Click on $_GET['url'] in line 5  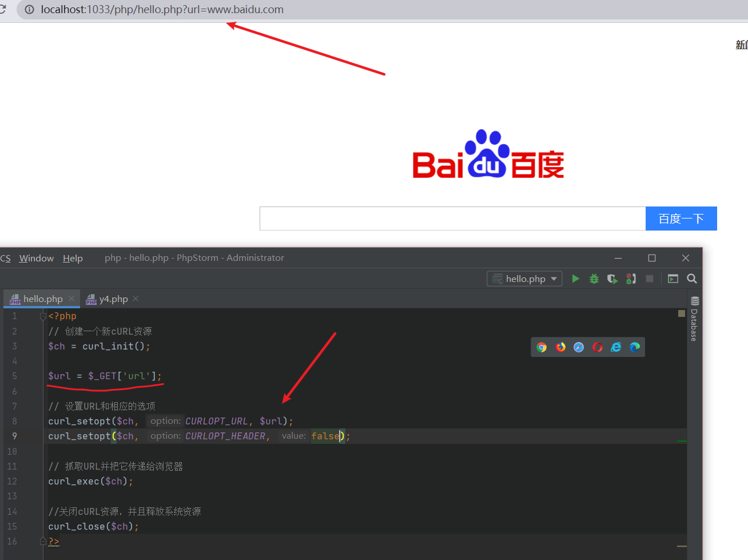click(x=122, y=376)
